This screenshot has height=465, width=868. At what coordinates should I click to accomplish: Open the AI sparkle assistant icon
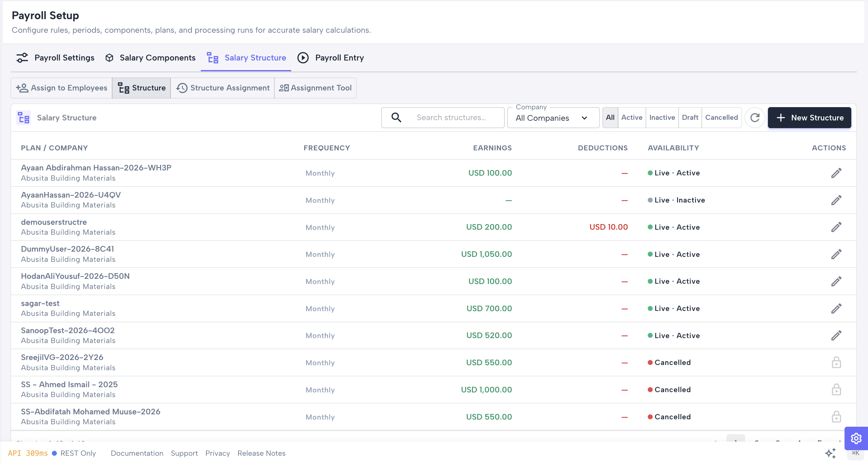click(831, 453)
